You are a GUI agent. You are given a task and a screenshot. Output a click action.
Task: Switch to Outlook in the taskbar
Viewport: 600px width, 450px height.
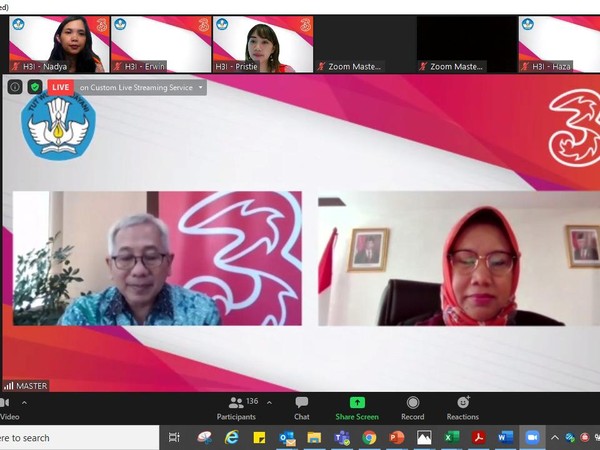coord(287,437)
